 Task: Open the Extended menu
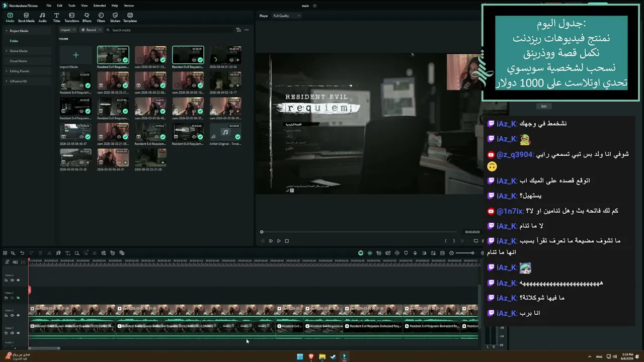(100, 6)
